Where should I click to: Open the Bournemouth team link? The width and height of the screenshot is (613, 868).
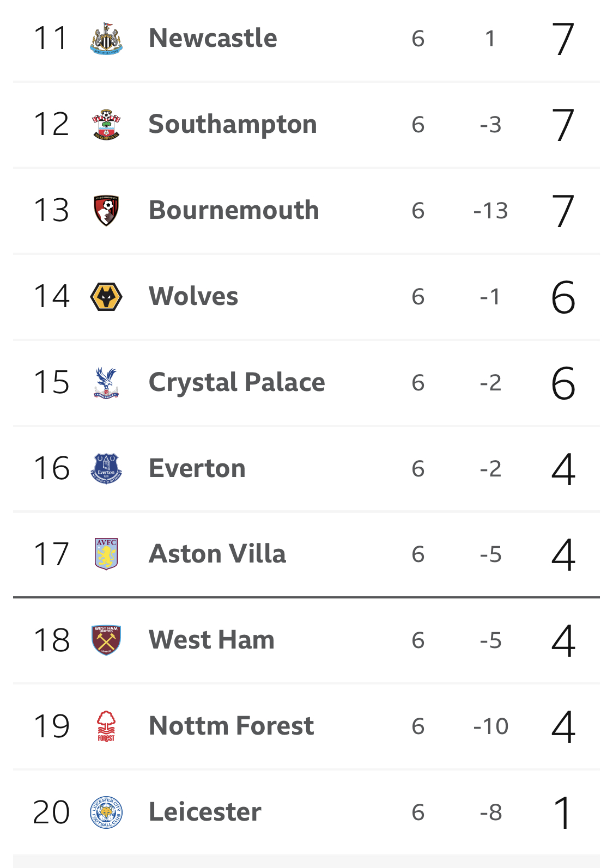234,210
